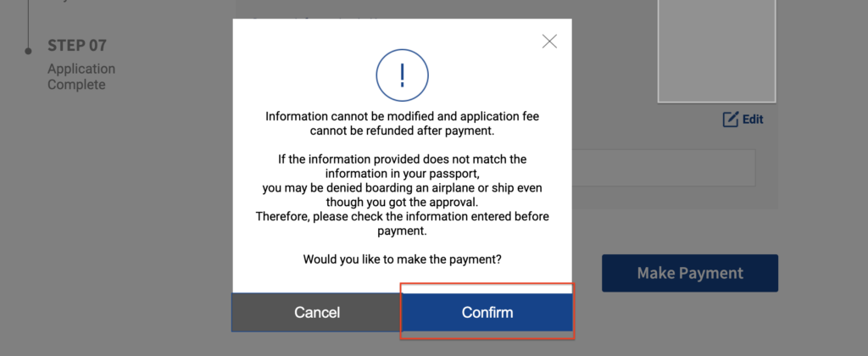Close the payment warning dialog with X

[549, 42]
